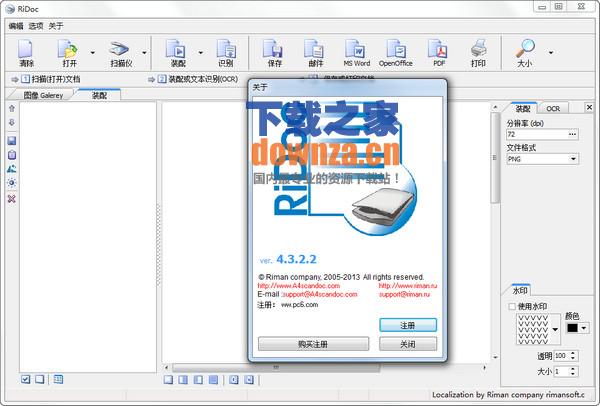The width and height of the screenshot is (600, 406).
Task: Click the black 颜色 color swatch
Action: [572, 328]
